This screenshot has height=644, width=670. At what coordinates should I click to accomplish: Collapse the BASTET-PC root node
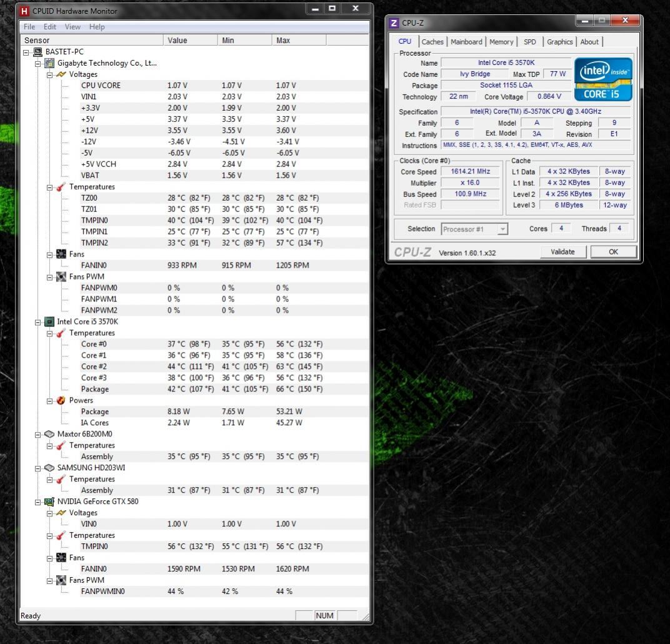point(26,53)
